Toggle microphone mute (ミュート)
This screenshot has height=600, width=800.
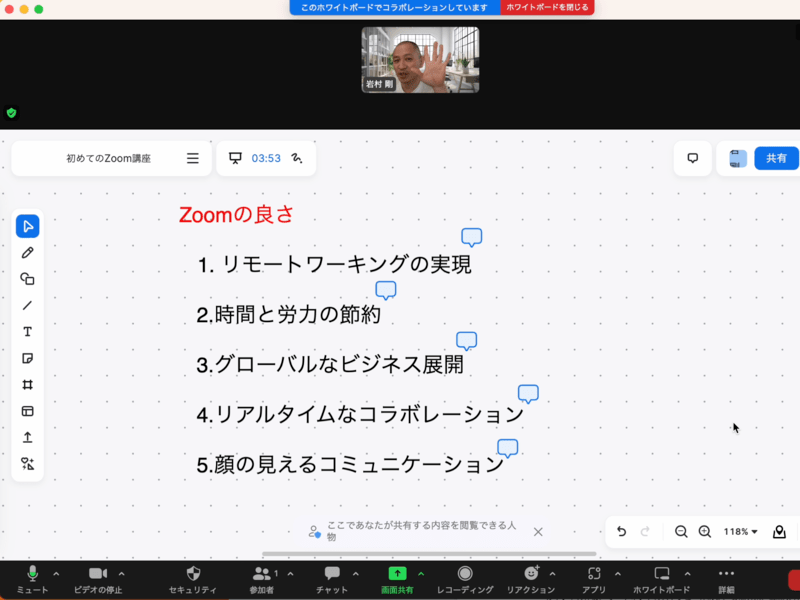pos(32,578)
